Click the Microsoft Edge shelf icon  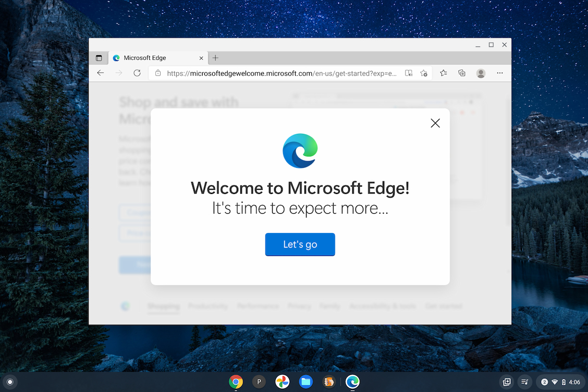[x=352, y=382]
